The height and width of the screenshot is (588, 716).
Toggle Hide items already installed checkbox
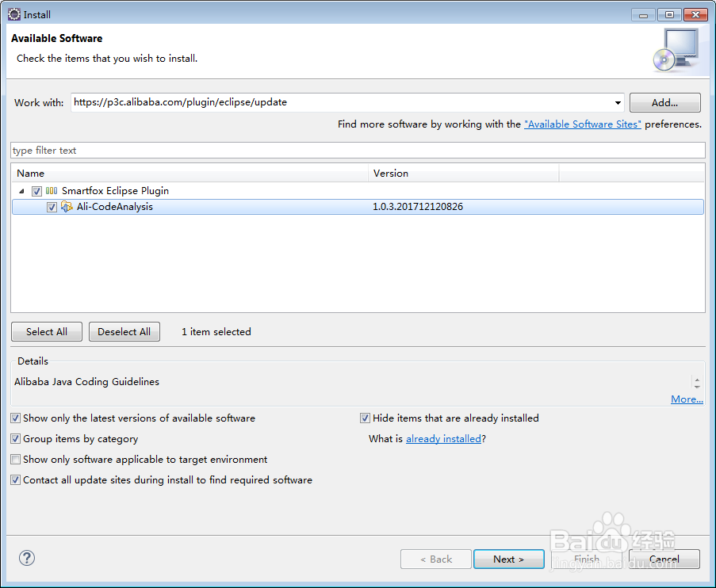(365, 418)
